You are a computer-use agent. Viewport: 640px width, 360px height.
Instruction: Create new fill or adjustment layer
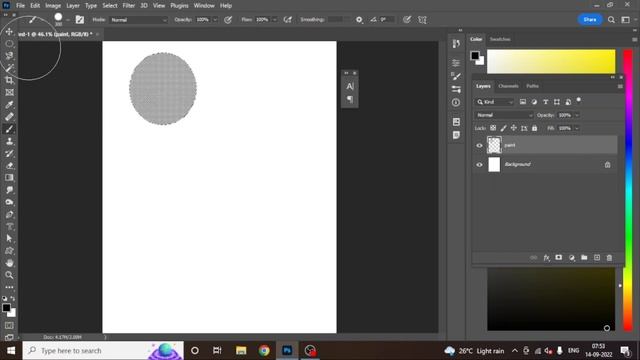click(x=572, y=258)
